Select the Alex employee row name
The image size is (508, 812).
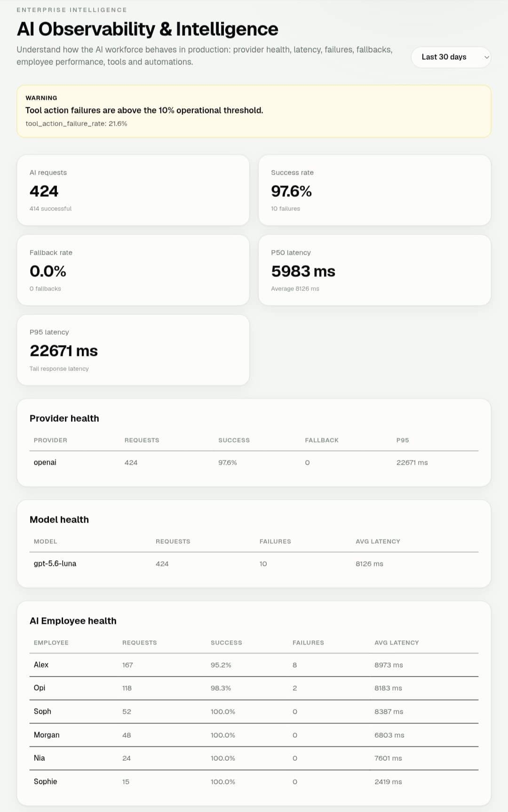click(41, 665)
